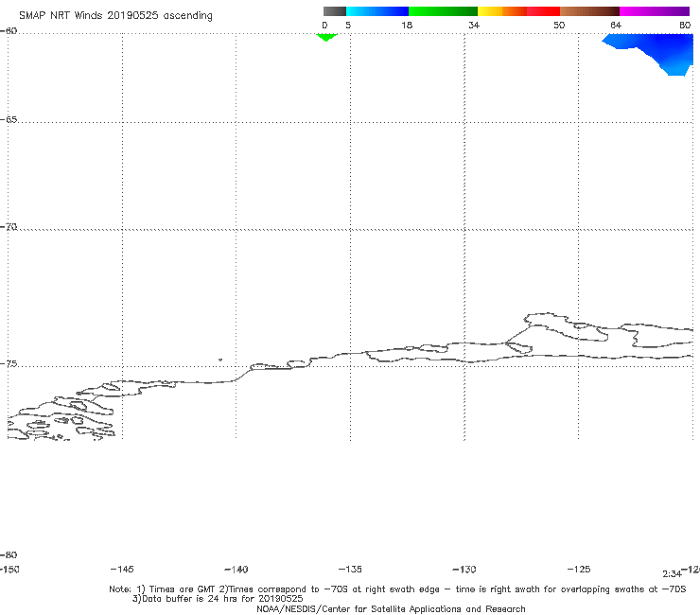Screen dimensions: 700x615
Task: Click the gray segment of the color bar
Action: click(334, 11)
